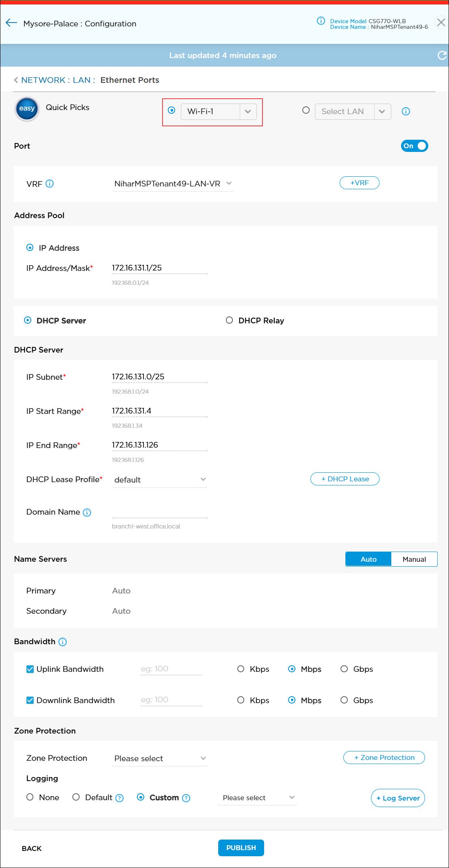Expand the Wi-Fi-1 dropdown
Viewport: 449px width, 868px height.
tap(248, 112)
